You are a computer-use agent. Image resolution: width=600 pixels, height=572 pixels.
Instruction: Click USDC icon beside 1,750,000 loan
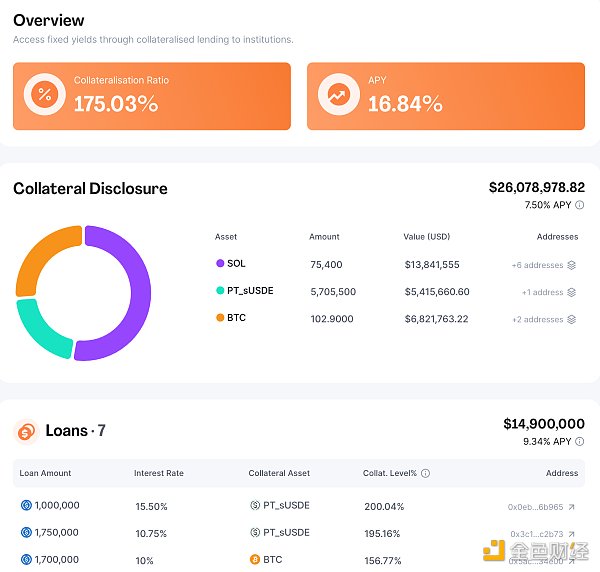tap(26, 533)
